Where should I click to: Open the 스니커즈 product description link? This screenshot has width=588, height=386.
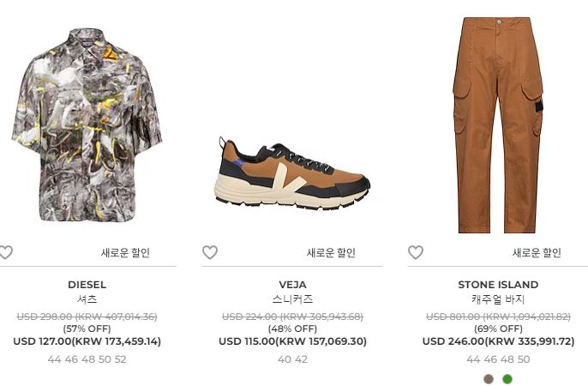coord(292,299)
